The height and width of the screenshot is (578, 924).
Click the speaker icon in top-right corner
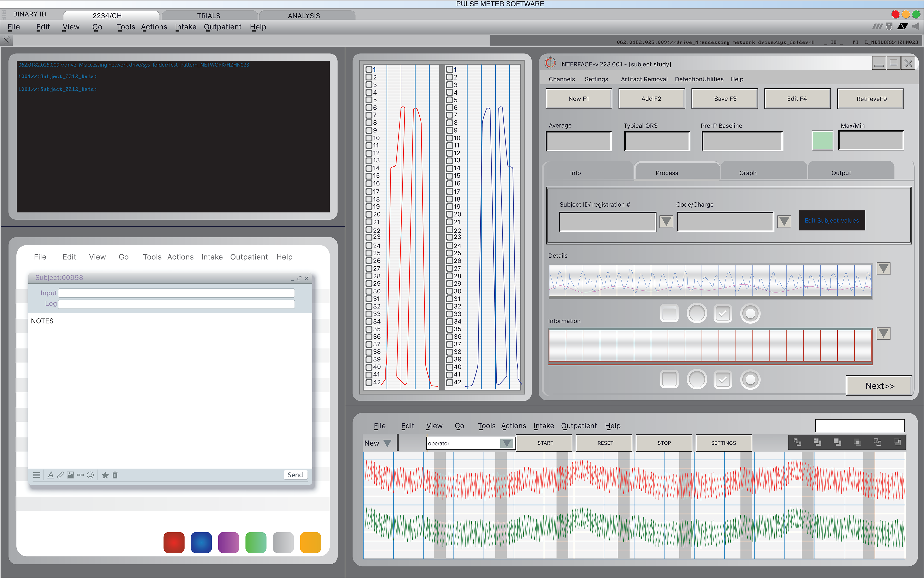click(916, 26)
